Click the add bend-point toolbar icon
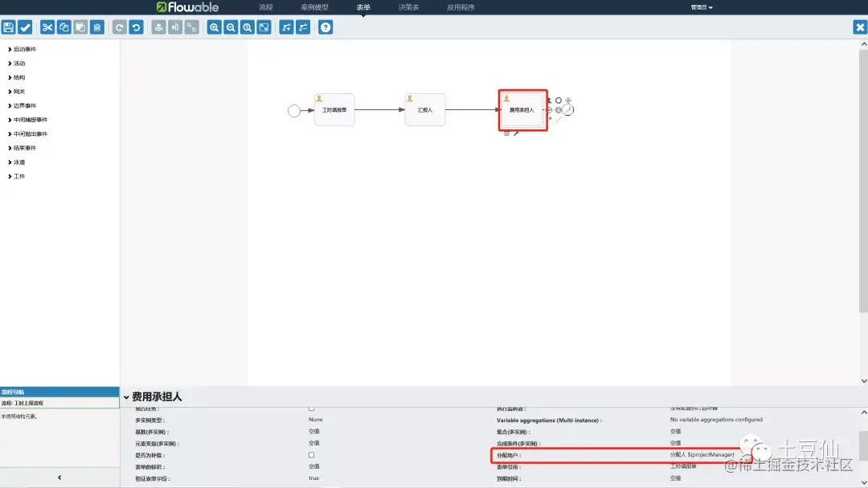 click(286, 27)
